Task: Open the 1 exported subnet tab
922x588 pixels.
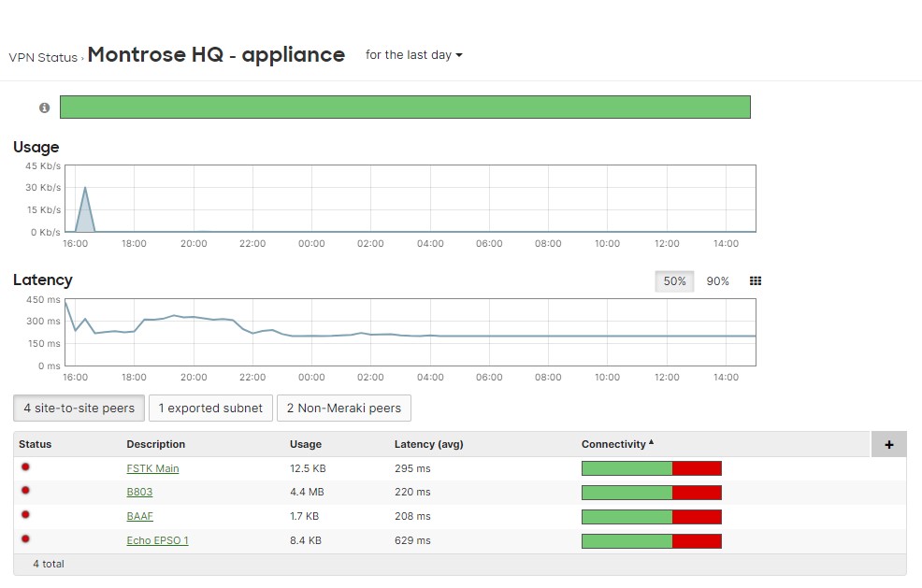Action: point(210,409)
